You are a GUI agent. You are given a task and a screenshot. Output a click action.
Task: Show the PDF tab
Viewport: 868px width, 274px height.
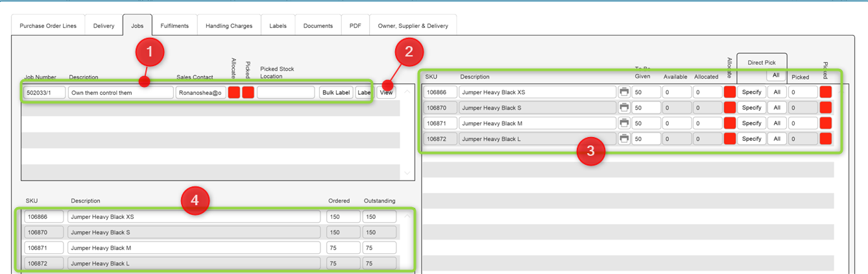pyautogui.click(x=355, y=26)
